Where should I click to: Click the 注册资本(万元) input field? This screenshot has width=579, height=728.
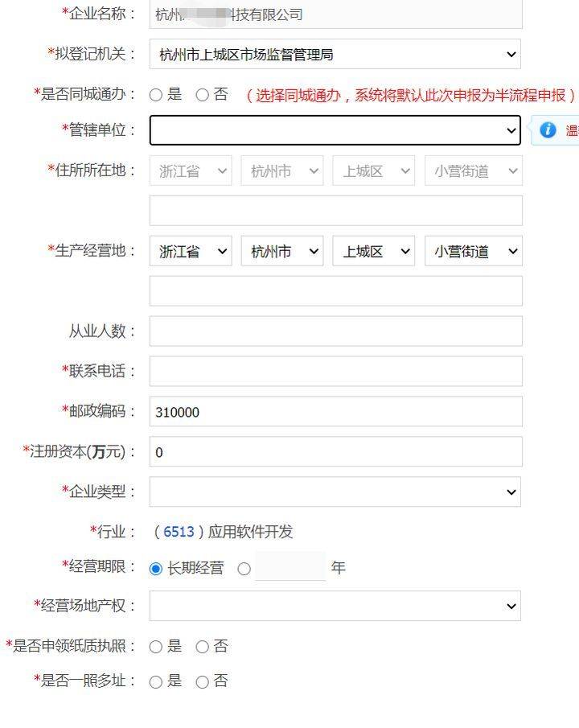335,452
